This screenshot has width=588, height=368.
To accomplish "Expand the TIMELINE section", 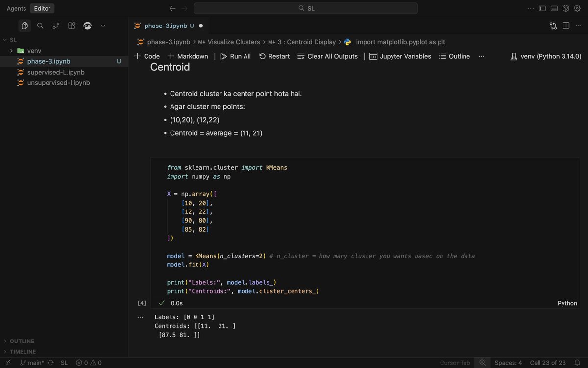I will coord(64,352).
